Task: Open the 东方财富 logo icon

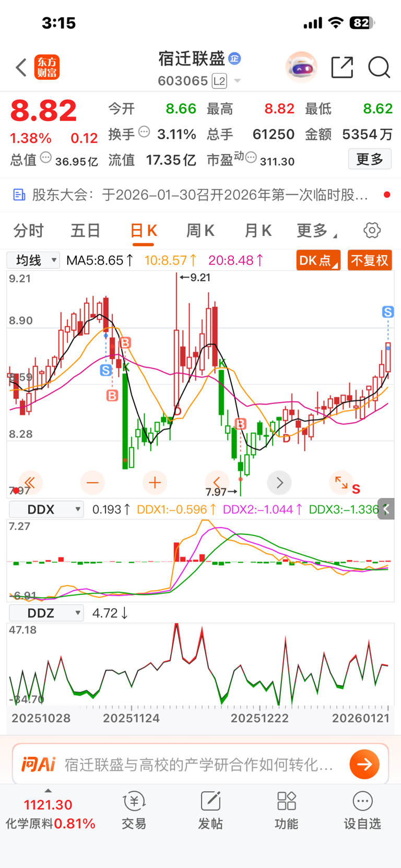Action: [x=47, y=67]
